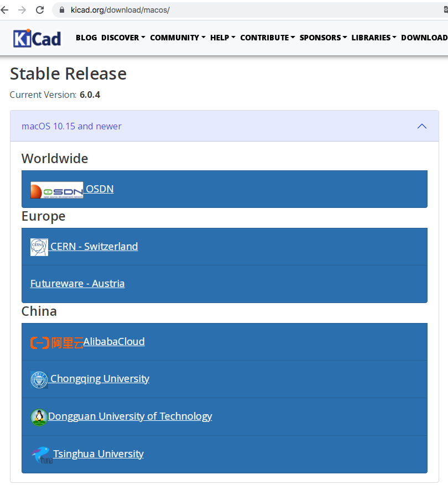The height and width of the screenshot is (485, 448).
Task: Select Dongguan University of Technology mirror
Action: click(130, 416)
